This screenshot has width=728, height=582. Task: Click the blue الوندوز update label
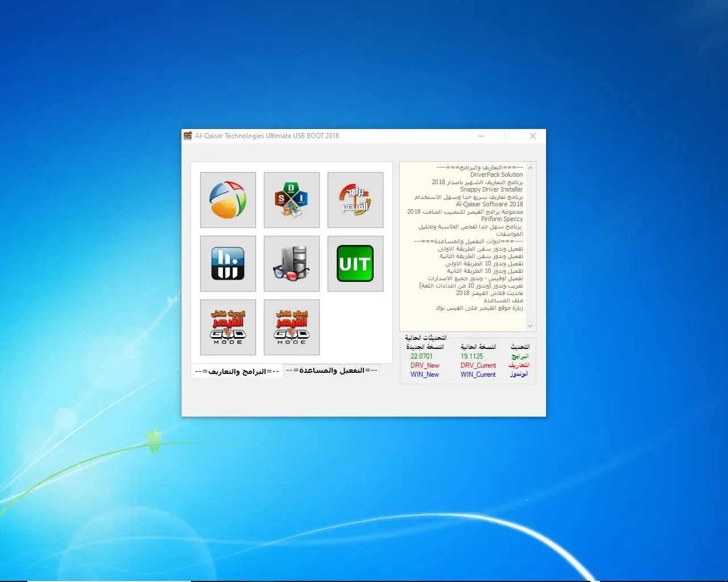click(x=519, y=375)
